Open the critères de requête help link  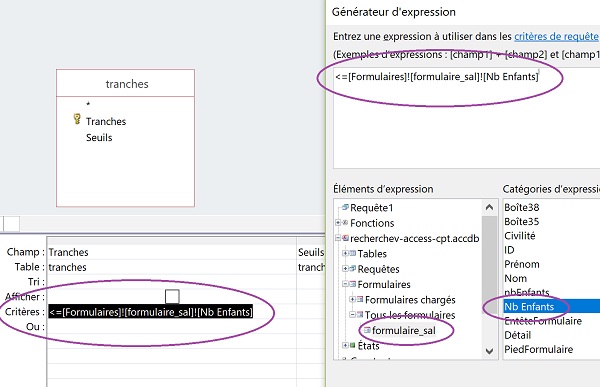point(556,36)
